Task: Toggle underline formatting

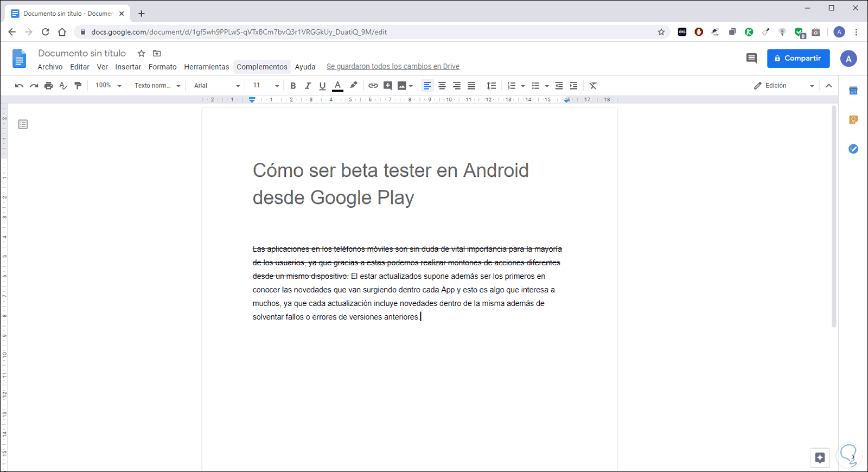Action: coord(322,86)
